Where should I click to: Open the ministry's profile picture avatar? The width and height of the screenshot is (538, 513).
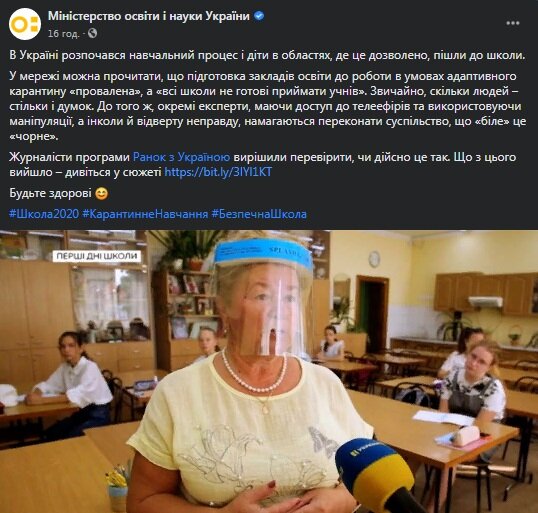tap(25, 24)
